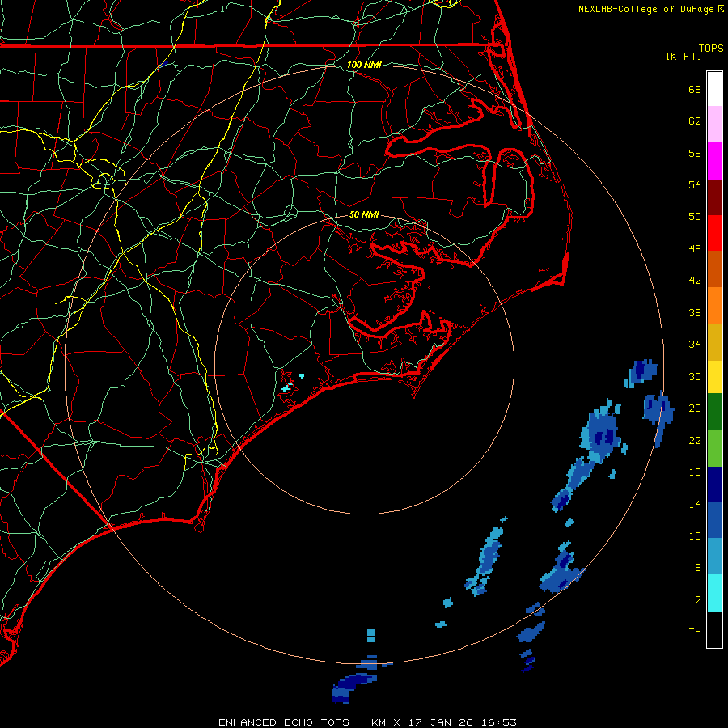Click the 58 legend value
Screen dimensions: 728x728
click(x=695, y=153)
